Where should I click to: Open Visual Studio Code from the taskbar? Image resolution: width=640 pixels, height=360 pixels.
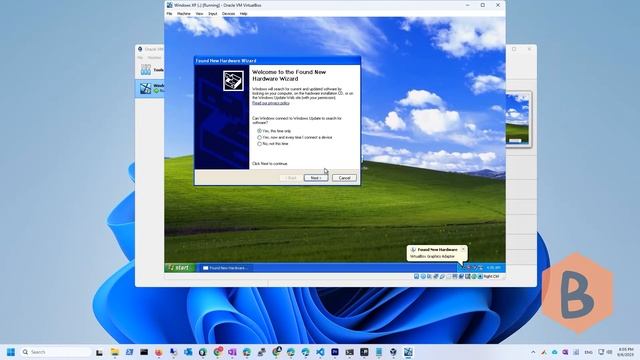pos(320,352)
